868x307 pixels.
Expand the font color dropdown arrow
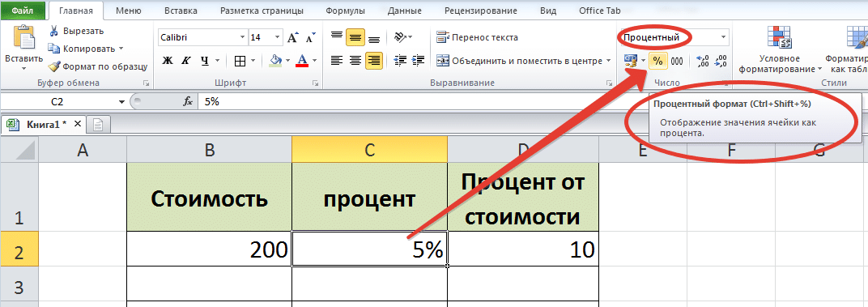(314, 61)
